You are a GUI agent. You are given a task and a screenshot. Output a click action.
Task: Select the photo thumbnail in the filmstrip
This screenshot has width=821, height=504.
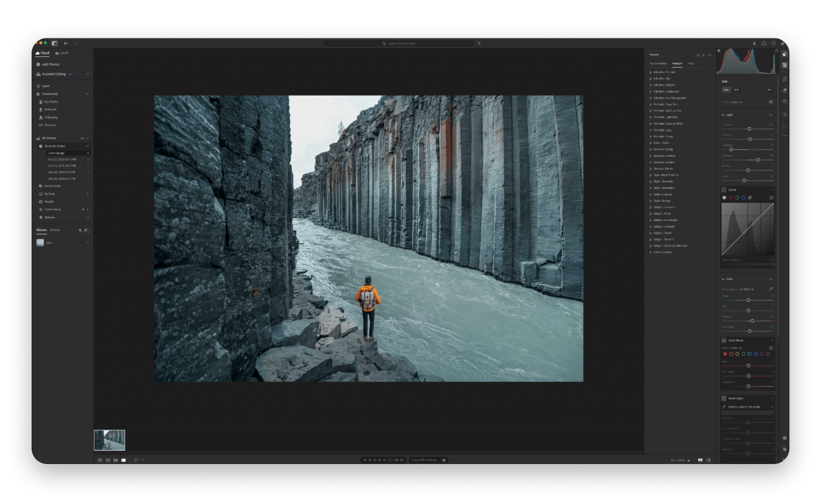coord(109,440)
